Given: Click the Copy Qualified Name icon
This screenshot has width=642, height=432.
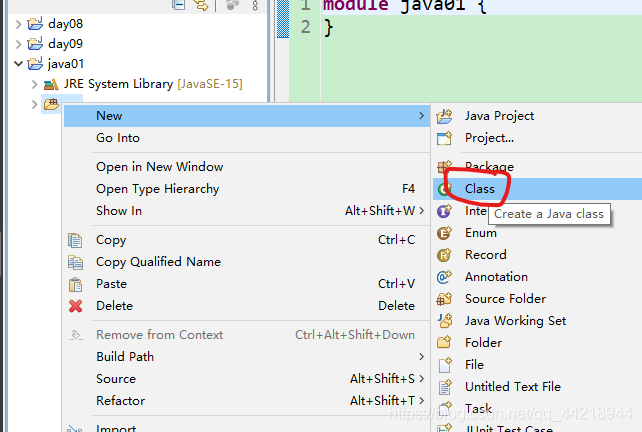Looking at the screenshot, I should [75, 262].
